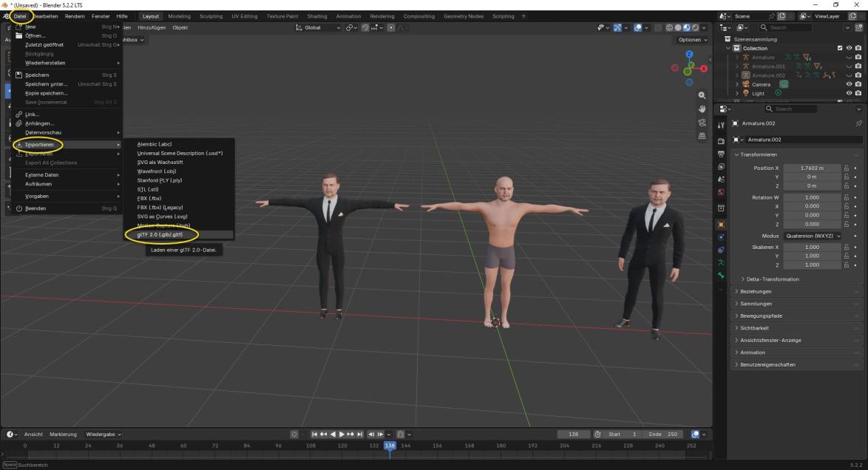Open the Render properties tab icon
The image size is (868, 470).
[721, 141]
